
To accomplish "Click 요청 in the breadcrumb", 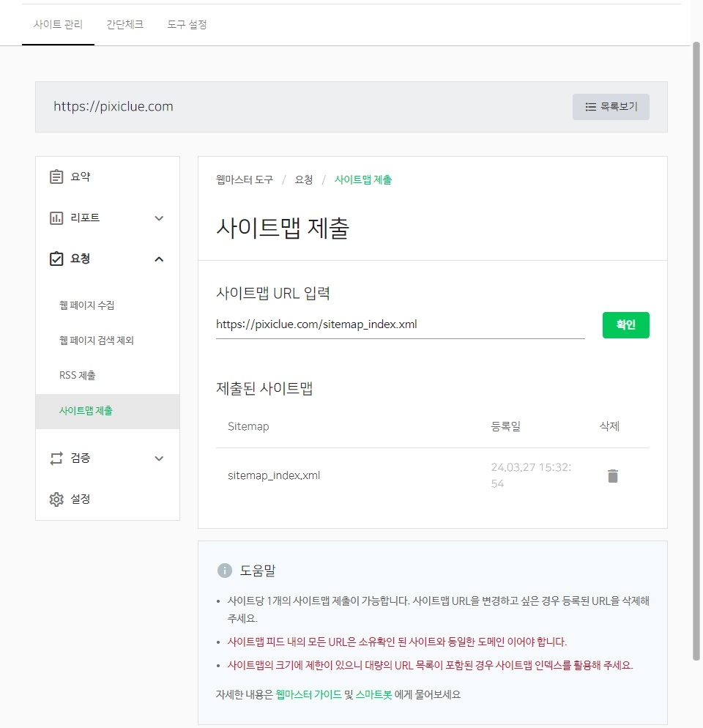I will [x=304, y=179].
